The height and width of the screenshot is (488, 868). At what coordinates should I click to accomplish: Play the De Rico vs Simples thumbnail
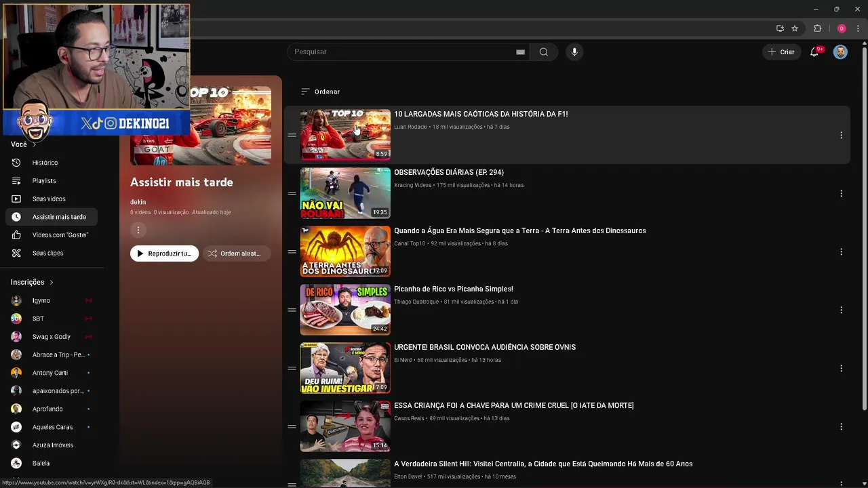tap(345, 310)
